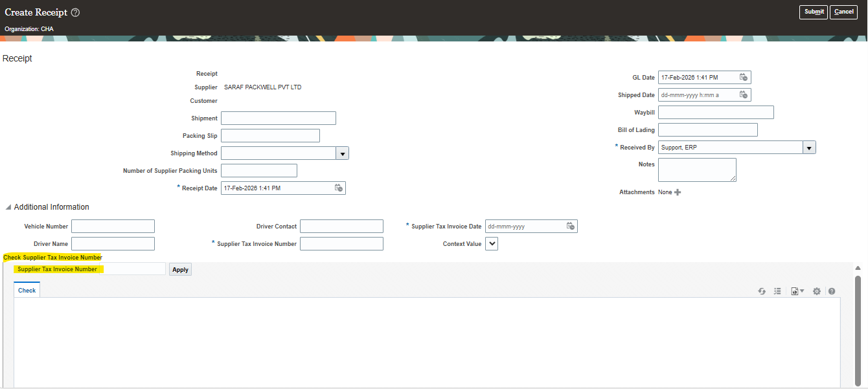Click the GL Date input
The width and height of the screenshot is (868, 389).
click(698, 77)
